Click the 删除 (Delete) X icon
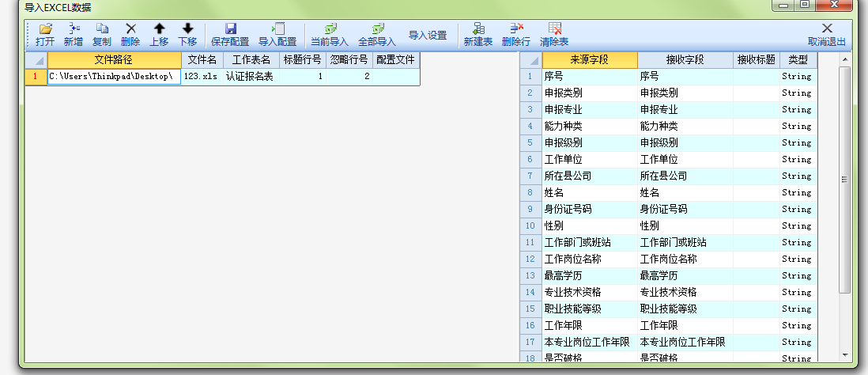This screenshot has height=375, width=868. click(130, 28)
